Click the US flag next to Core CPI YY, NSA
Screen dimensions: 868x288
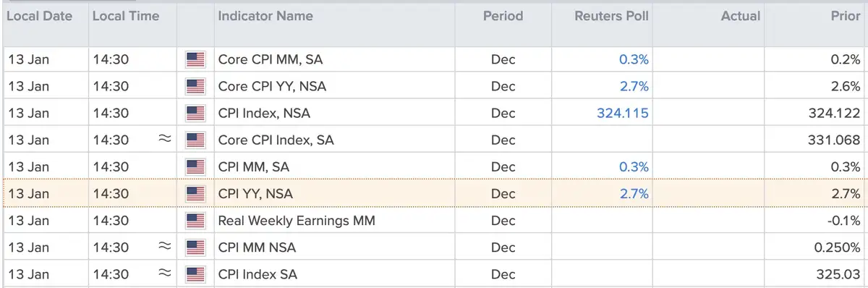coord(195,86)
